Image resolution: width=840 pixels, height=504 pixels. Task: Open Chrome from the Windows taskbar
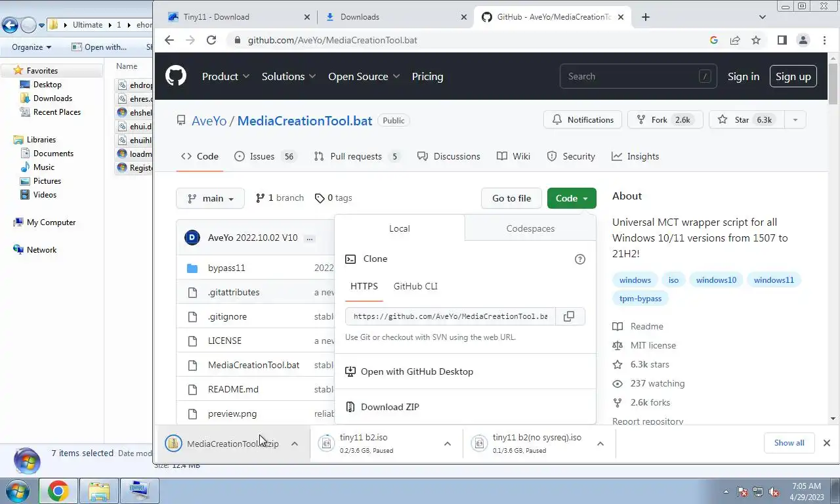[x=58, y=491]
